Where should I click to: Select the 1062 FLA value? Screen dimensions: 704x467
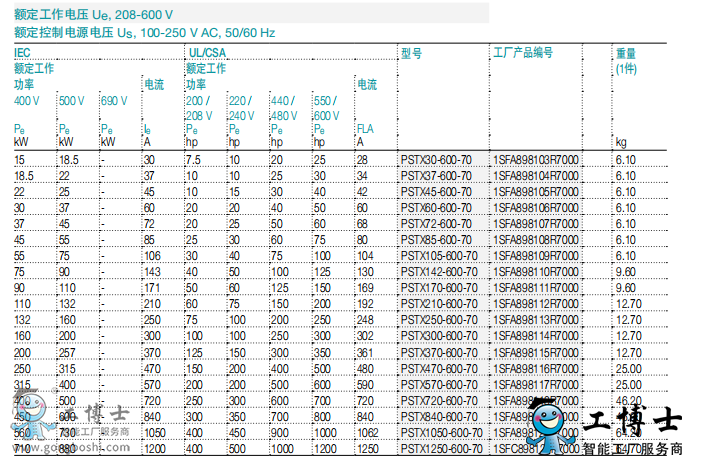[368, 433]
